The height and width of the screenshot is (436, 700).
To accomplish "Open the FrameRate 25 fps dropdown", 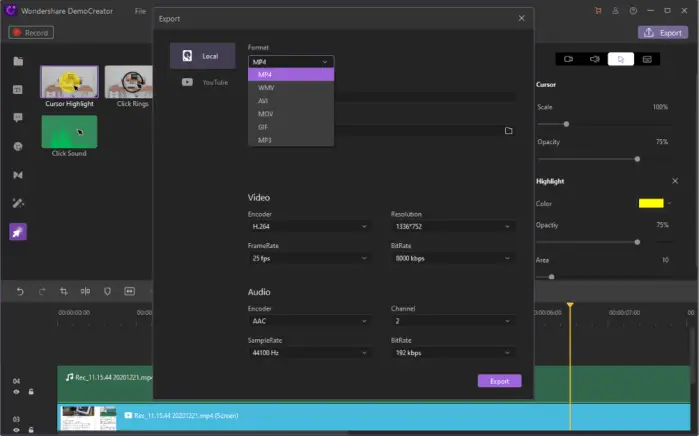I will tap(309, 258).
